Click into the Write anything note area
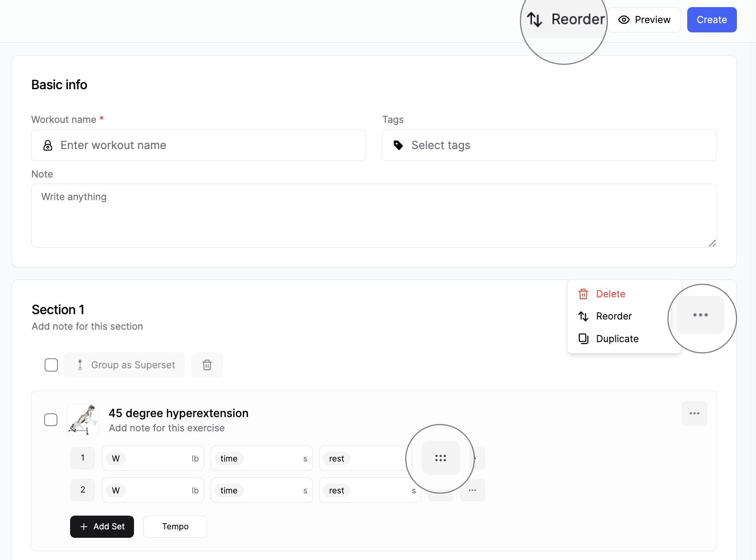 374,216
